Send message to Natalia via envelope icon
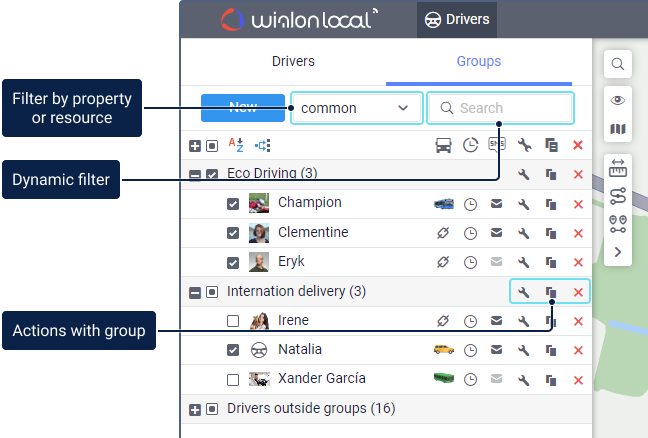The image size is (648, 438). [496, 351]
